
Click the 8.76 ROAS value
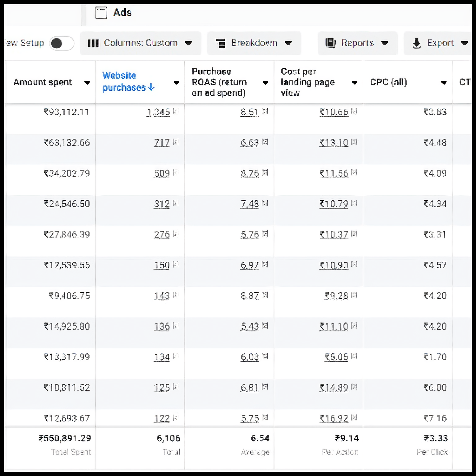tap(249, 174)
